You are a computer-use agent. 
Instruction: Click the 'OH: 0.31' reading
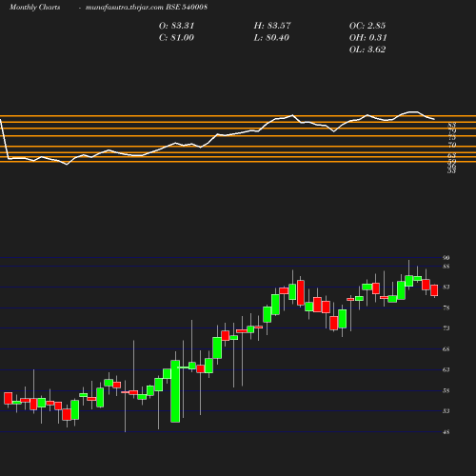tap(368, 38)
